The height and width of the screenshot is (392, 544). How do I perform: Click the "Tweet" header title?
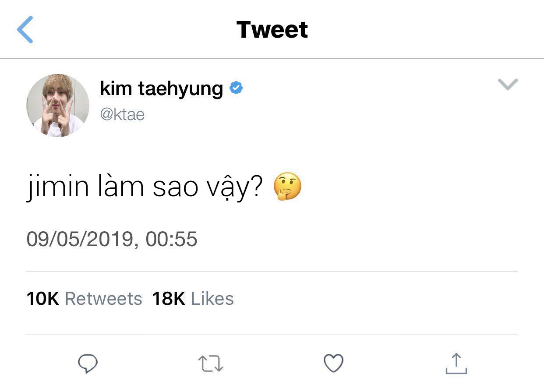(x=272, y=30)
